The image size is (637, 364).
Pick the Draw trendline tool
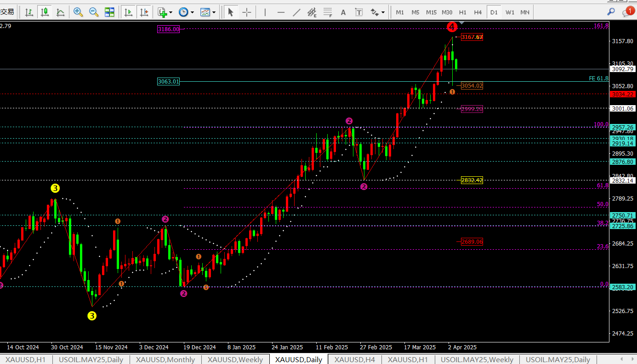(x=297, y=12)
